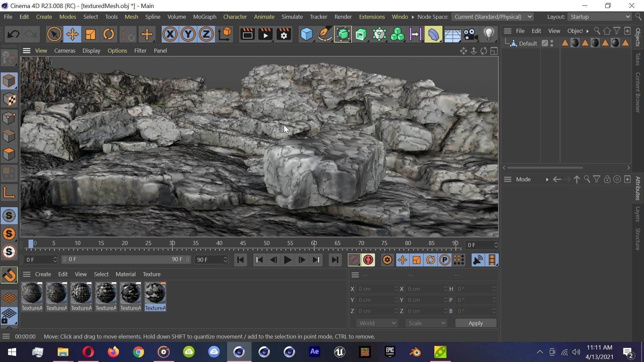Select the Spline Pen tool
644x362 pixels.
[x=325, y=34]
